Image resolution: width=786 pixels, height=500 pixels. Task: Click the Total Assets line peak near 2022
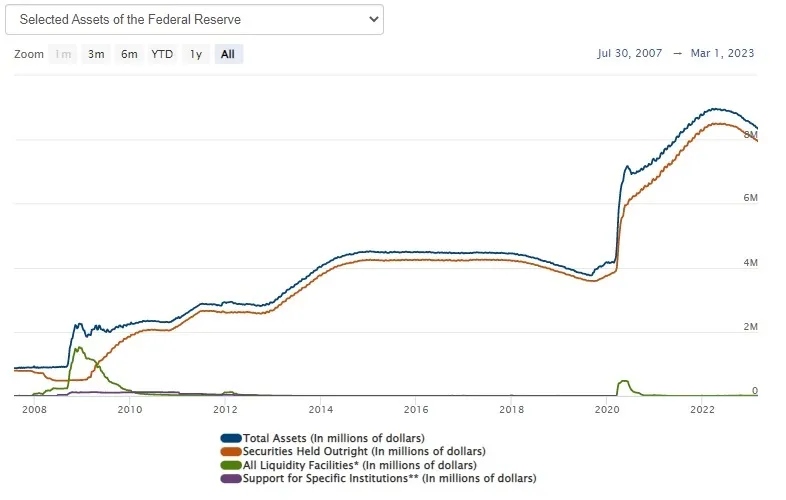point(715,109)
